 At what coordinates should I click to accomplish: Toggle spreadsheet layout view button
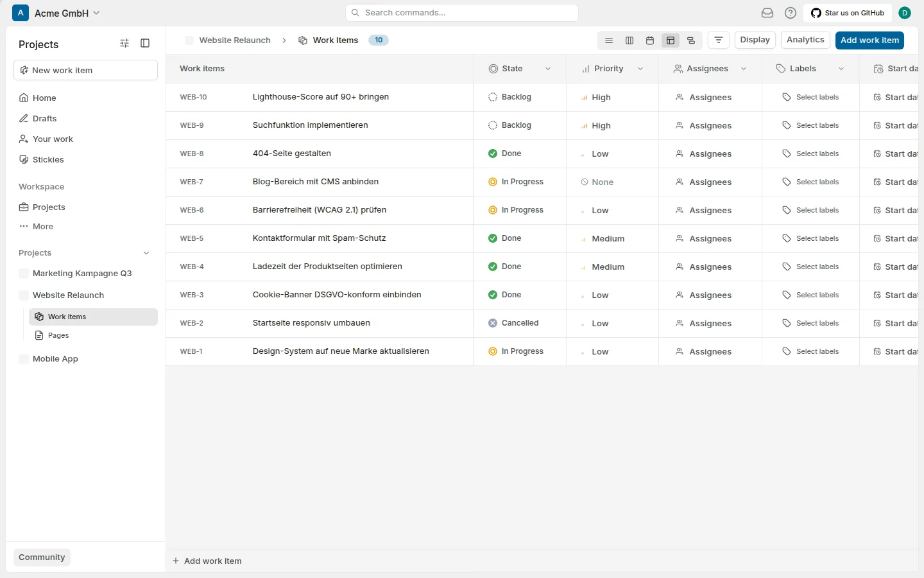(671, 40)
